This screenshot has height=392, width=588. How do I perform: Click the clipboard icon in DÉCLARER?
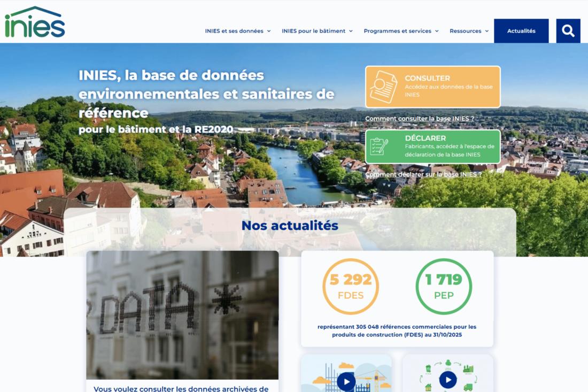click(x=379, y=147)
